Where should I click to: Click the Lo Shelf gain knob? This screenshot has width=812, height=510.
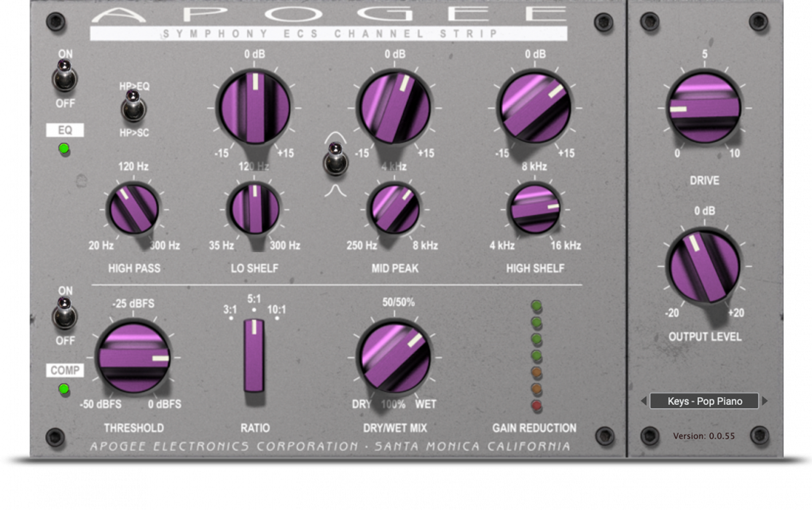[x=255, y=107]
